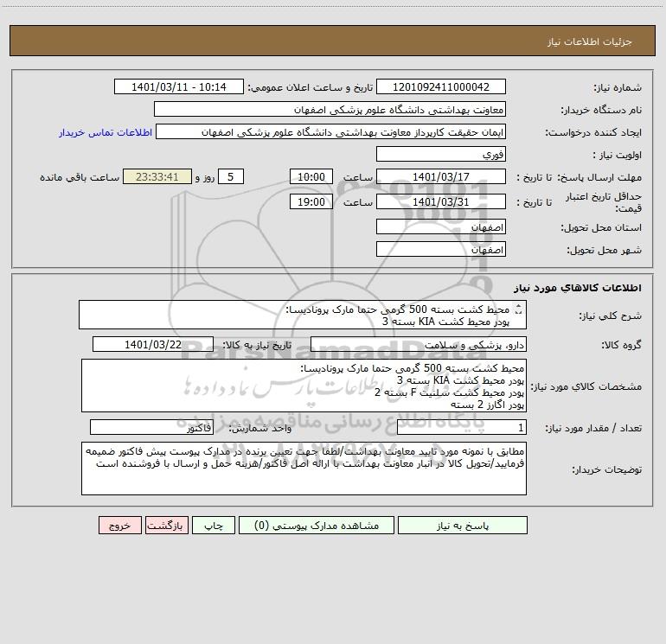Screen dimensions: 666x644
Task: Click the priority field showing فوری
Action: (x=441, y=155)
